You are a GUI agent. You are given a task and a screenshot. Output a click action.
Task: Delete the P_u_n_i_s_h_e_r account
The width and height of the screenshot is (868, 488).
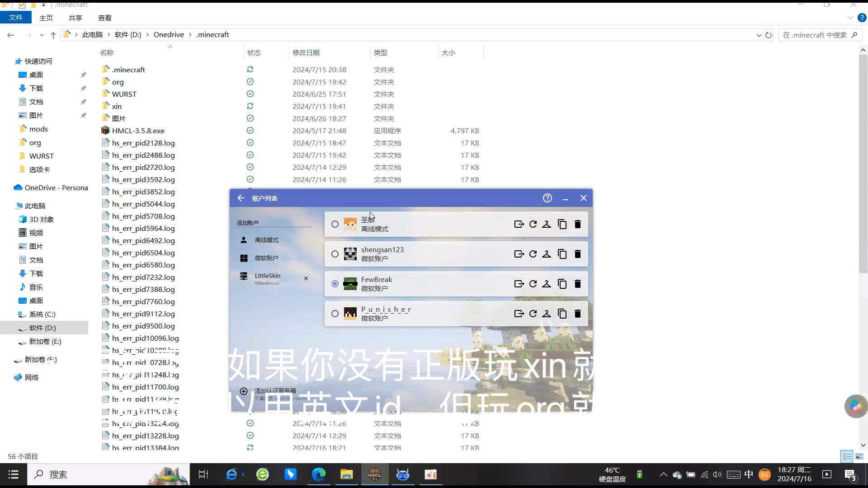[578, 314]
